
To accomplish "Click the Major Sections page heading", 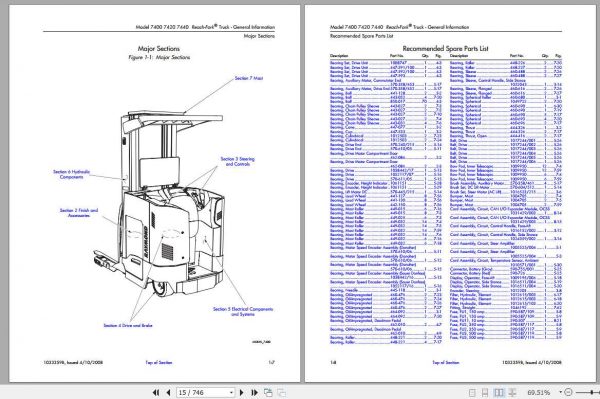I will pyautogui.click(x=158, y=49).
